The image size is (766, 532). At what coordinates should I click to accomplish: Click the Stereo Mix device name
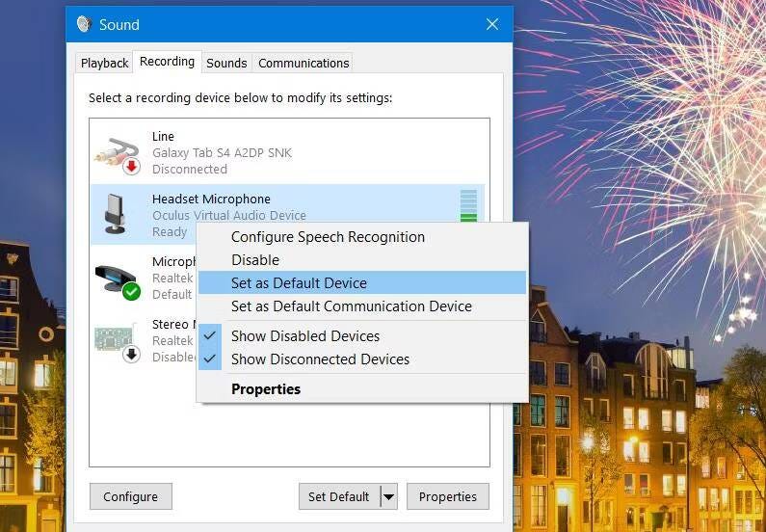174,325
